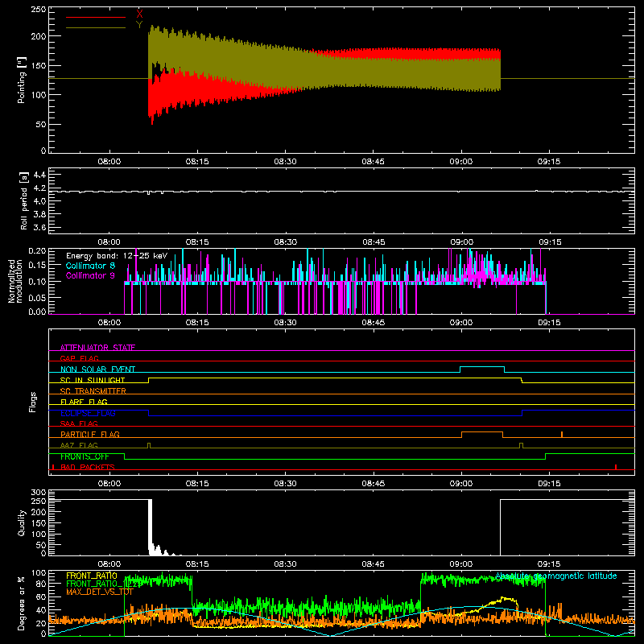Viewport: 644px width, 644px height.
Task: Click the 'Energy band: 12-25 keV' annotation
Action: pos(117,256)
